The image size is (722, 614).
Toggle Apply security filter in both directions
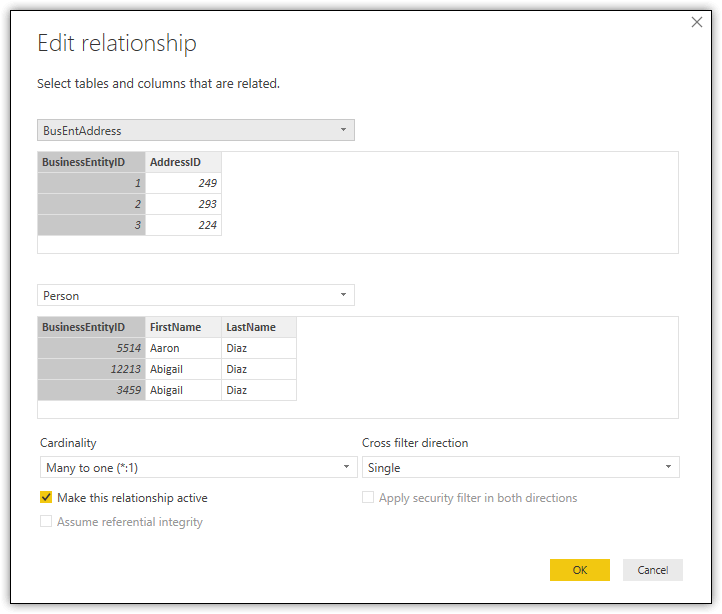[x=368, y=497]
